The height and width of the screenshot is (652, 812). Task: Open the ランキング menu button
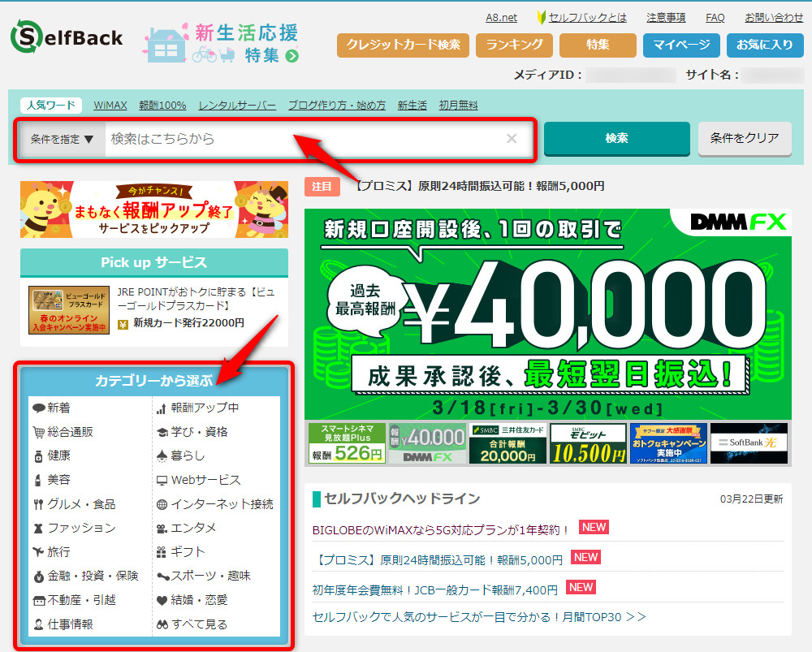coord(514,45)
